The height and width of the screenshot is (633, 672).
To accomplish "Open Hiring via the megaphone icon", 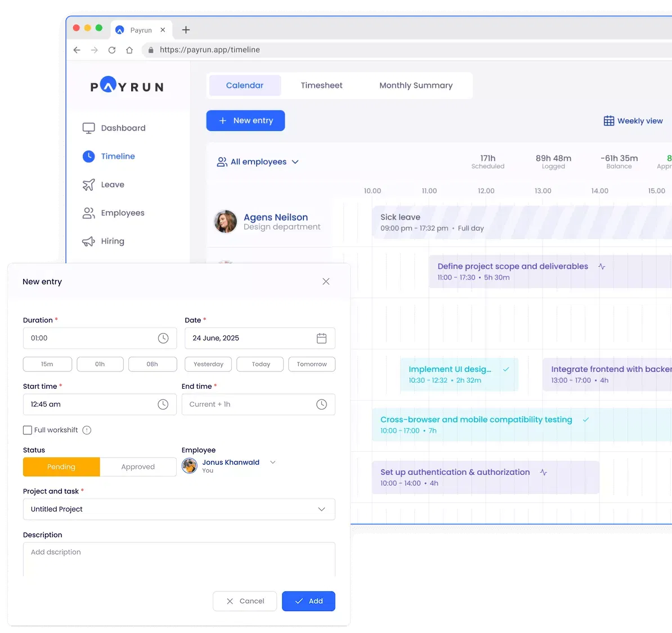I will 89,241.
